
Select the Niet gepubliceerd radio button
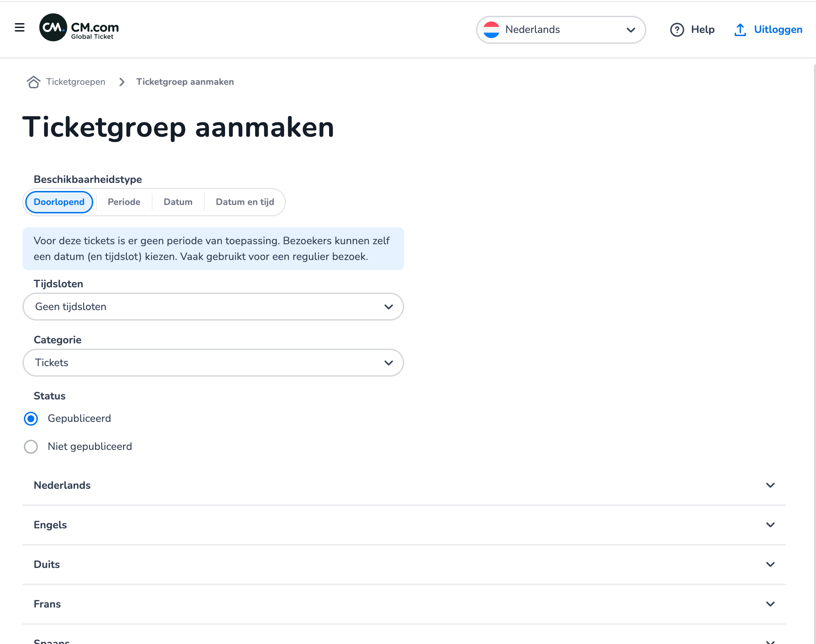(x=30, y=446)
